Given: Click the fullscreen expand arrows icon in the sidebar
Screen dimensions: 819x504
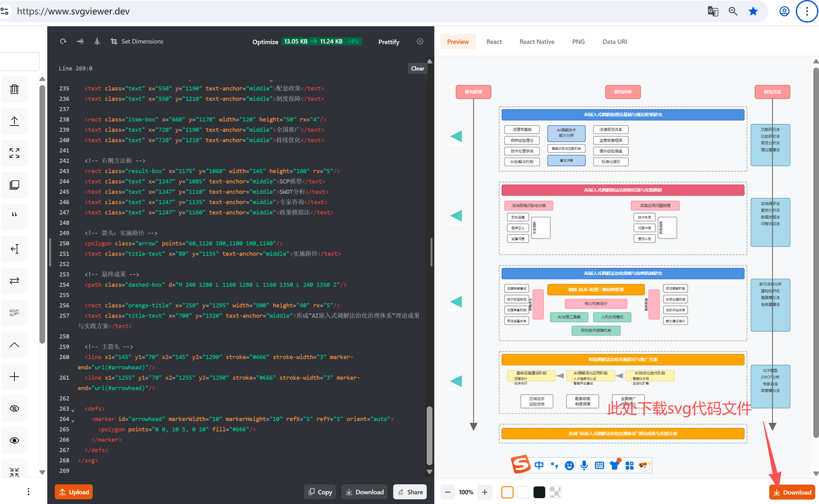Looking at the screenshot, I should (x=14, y=154).
